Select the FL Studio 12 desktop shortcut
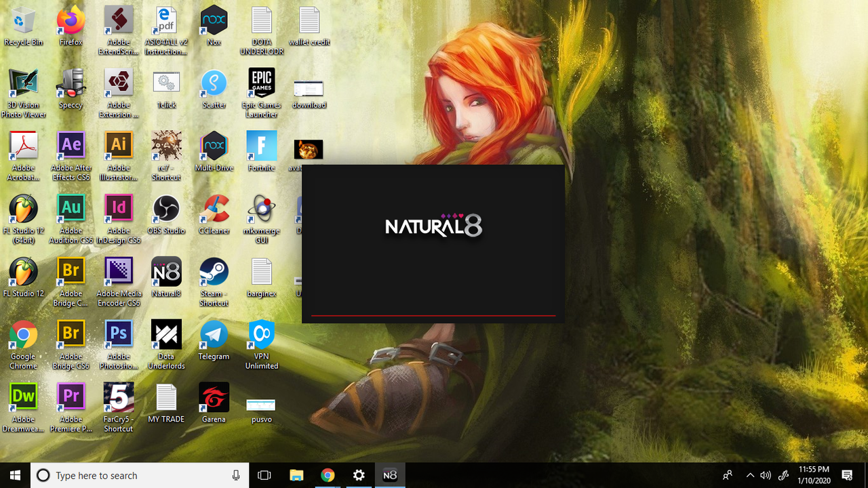The height and width of the screenshot is (488, 868). (x=23, y=278)
